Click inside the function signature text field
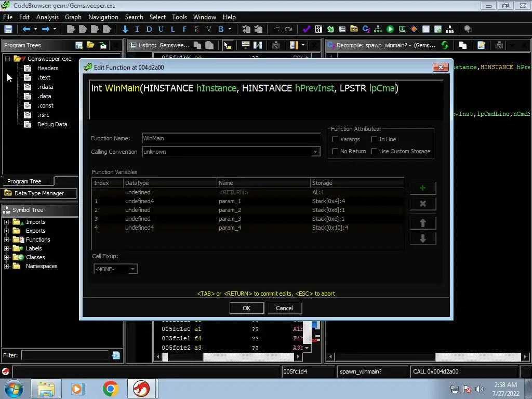 click(x=267, y=100)
